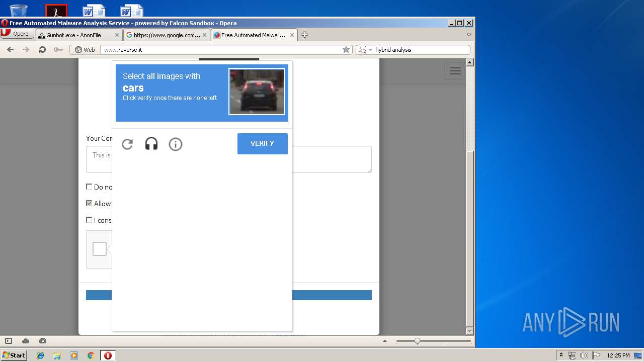Image resolution: width=644 pixels, height=362 pixels.
Task: Open Opera Link cloud icon
Action: tap(26, 341)
